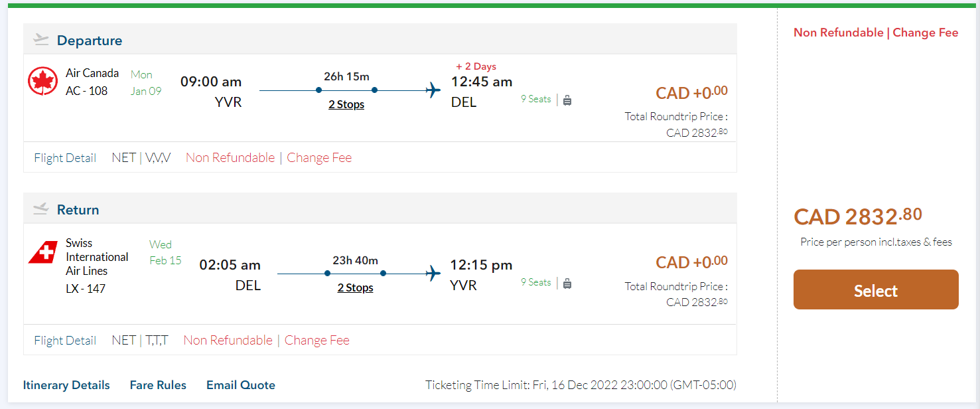Image resolution: width=980 pixels, height=409 pixels.
Task: Click the airplane arrow icon pointing to DEL
Action: (434, 90)
